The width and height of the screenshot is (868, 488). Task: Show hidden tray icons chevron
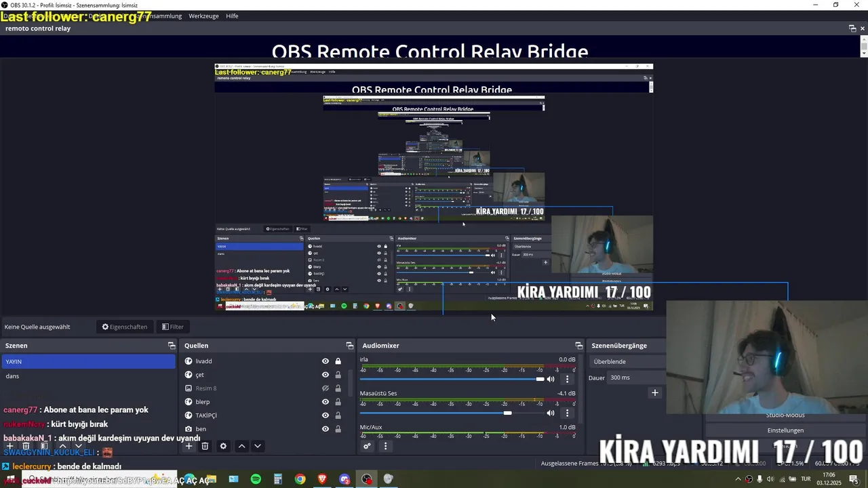[x=738, y=479]
